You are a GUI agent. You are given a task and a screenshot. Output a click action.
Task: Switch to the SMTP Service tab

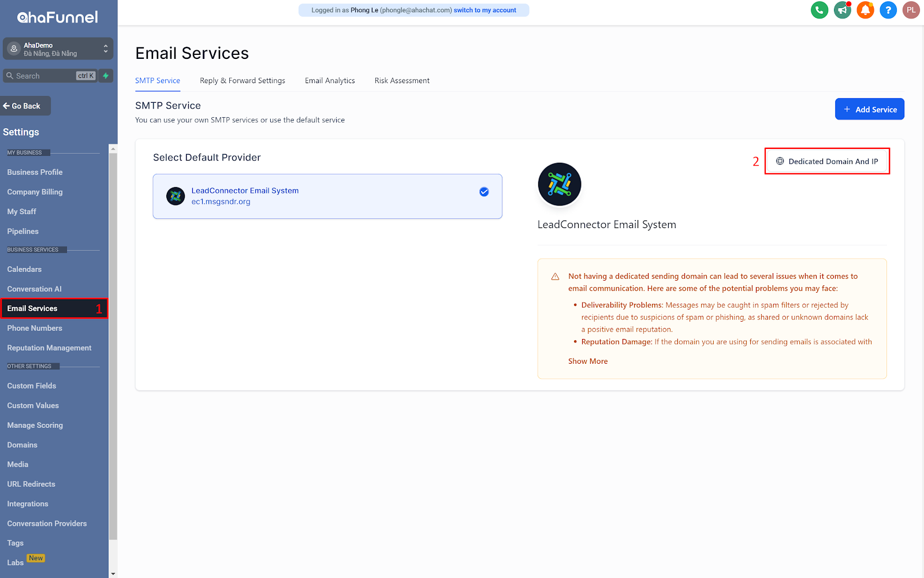click(x=158, y=81)
